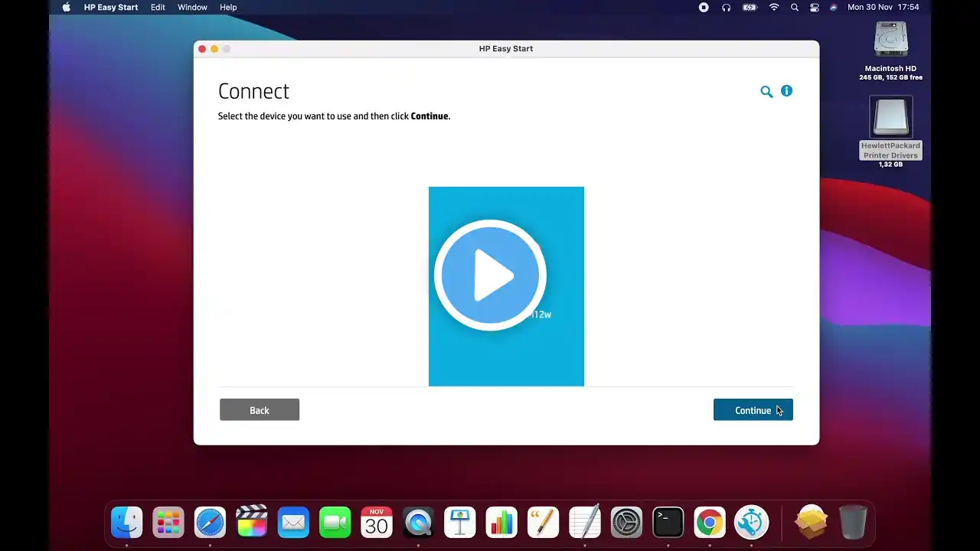Open the Trash in the Dock
This screenshot has width=980, height=551.
click(x=853, y=523)
